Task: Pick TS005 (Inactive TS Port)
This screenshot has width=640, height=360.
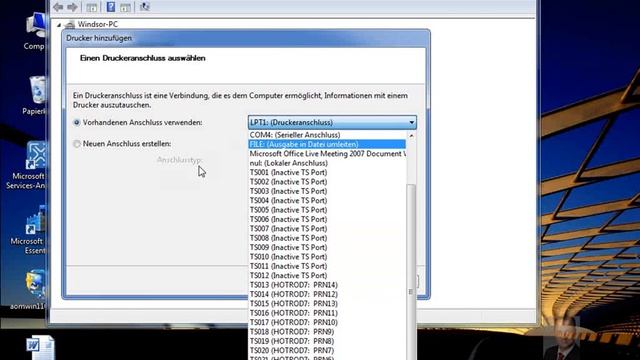Action: pos(327,210)
